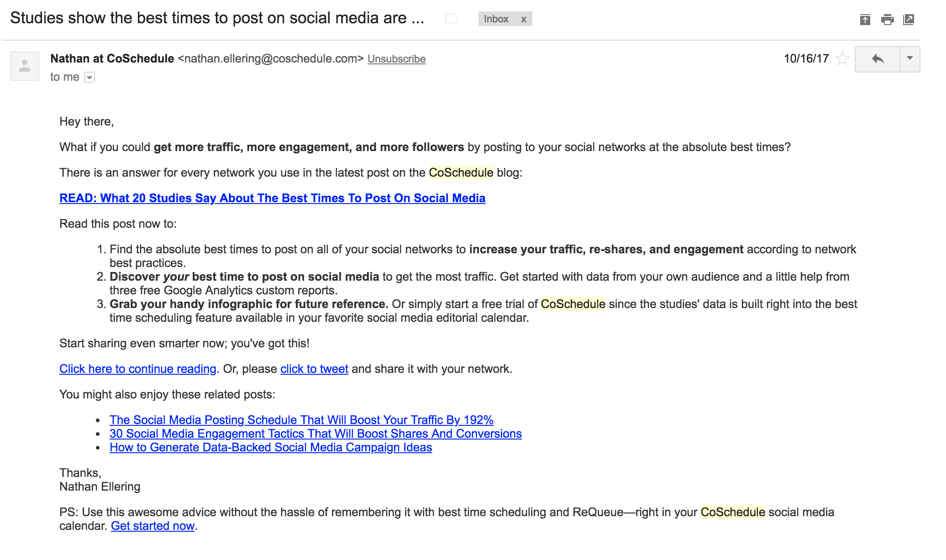Screen dimensions: 946x560
Task: Click the email subject line text
Action: (217, 18)
